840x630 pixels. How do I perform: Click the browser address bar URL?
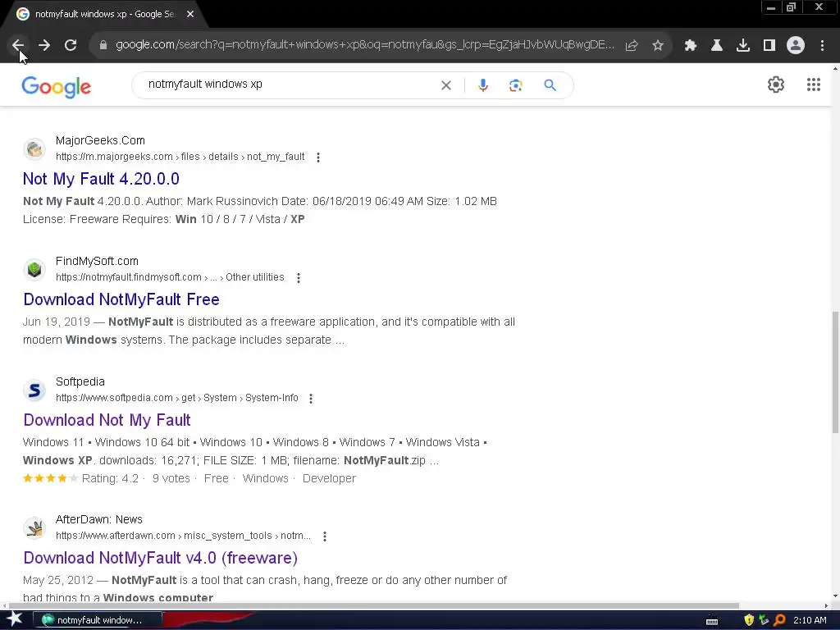click(x=364, y=45)
